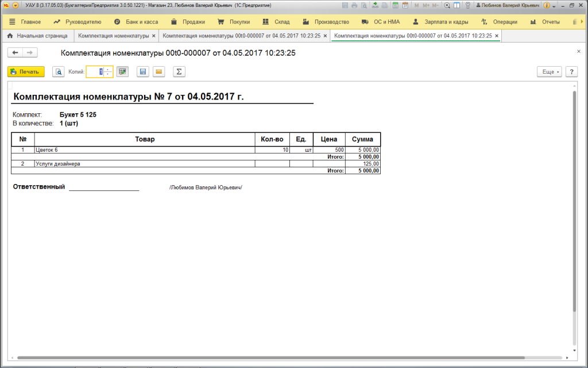Open the calendar icon in title bar
The image size is (588, 368).
coord(405,6)
